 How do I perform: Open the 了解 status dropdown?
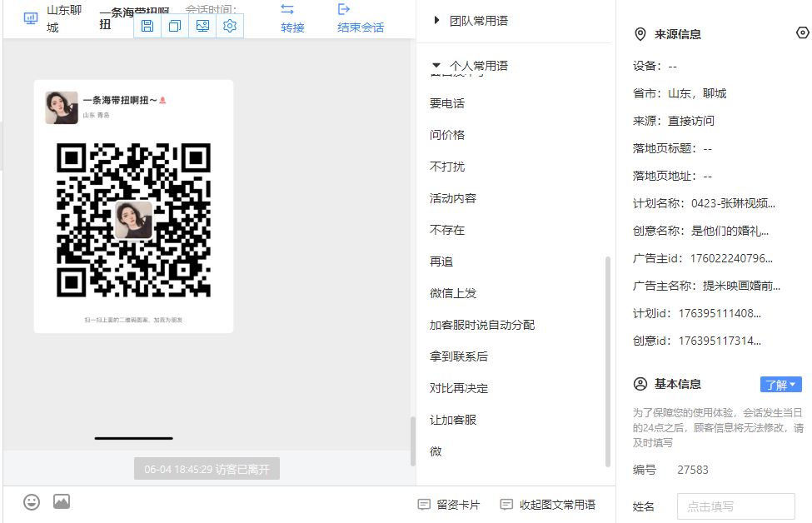click(781, 385)
